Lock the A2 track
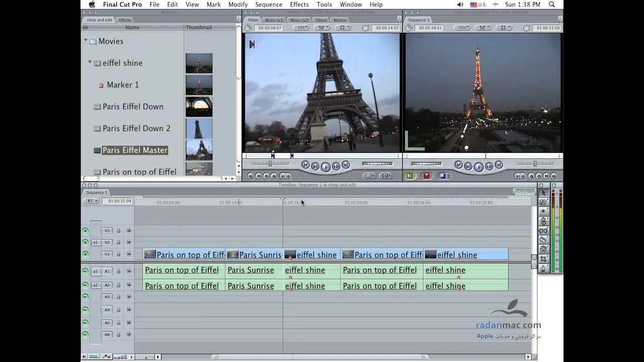644x362 pixels. (119, 285)
